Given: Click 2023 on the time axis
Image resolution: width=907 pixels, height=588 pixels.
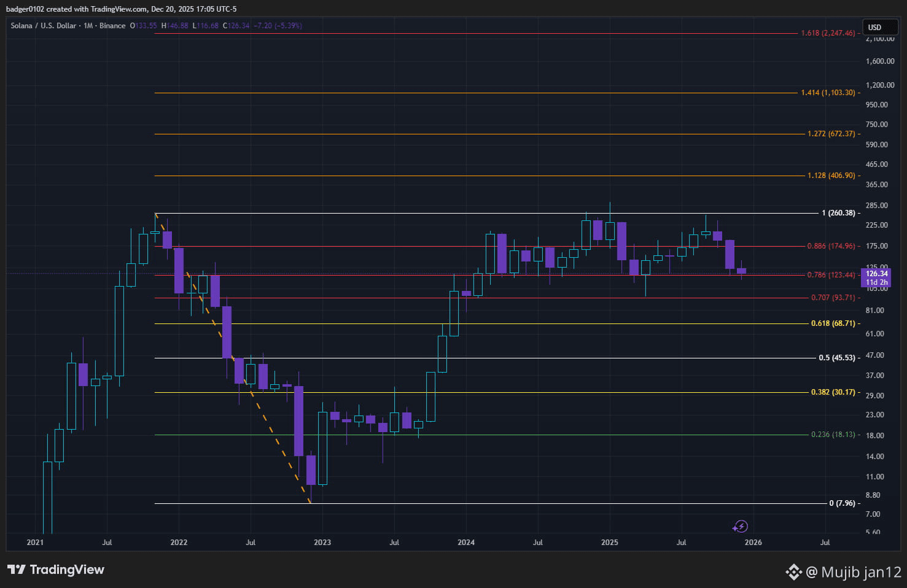Looking at the screenshot, I should click(x=322, y=543).
